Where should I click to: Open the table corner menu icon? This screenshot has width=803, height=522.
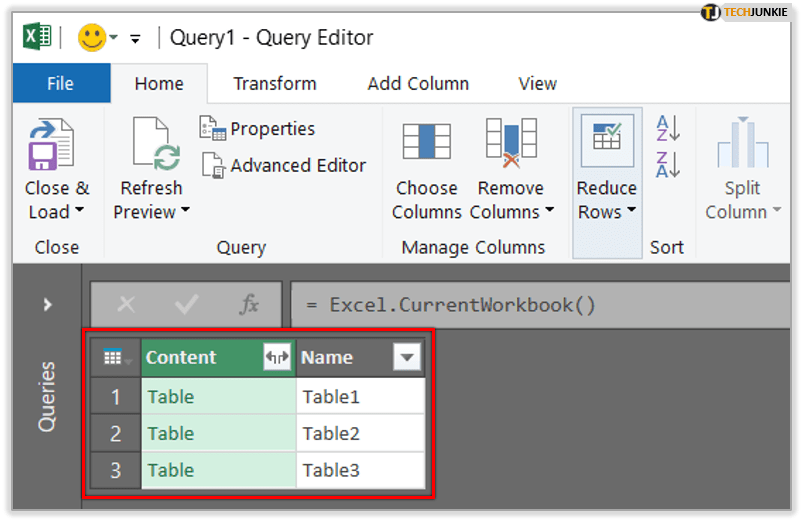click(x=115, y=358)
